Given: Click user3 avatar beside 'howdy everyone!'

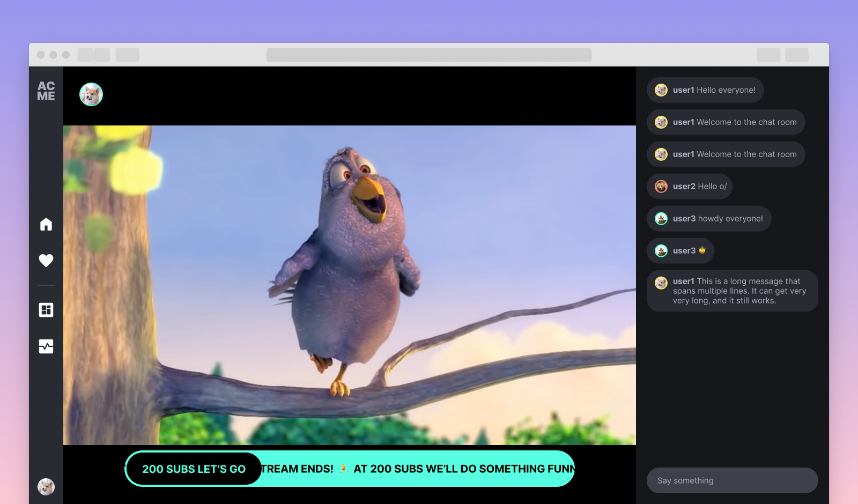Looking at the screenshot, I should tap(661, 219).
